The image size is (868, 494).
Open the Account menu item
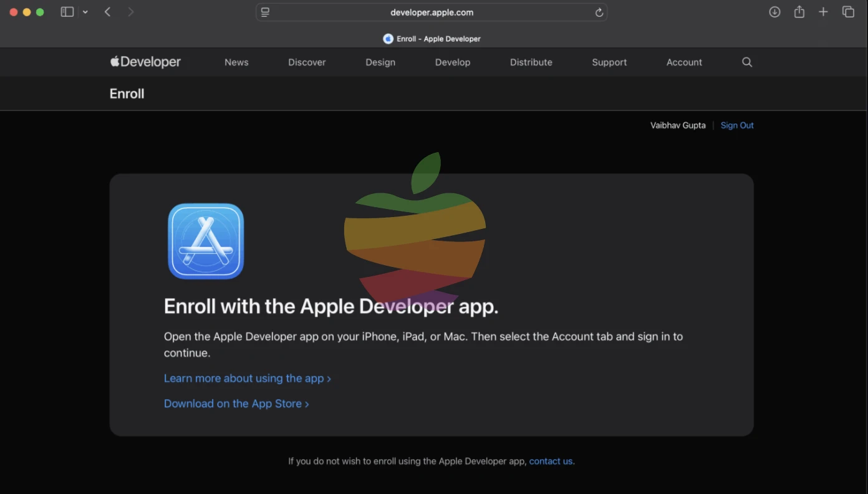(x=684, y=62)
